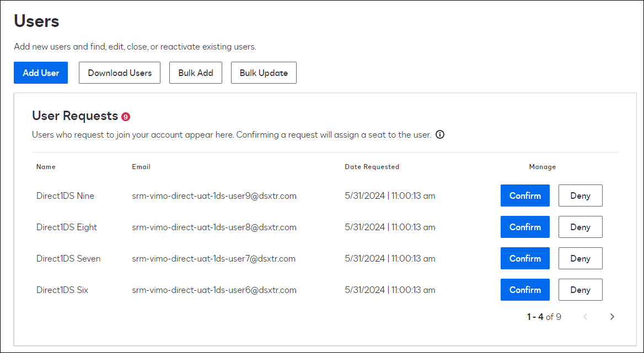Click the red 9 requests badge

(x=126, y=117)
